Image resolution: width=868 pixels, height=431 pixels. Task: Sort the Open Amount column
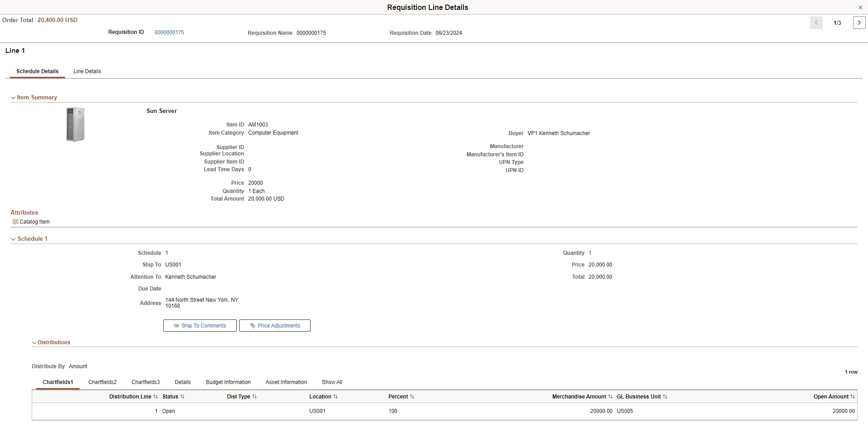pyautogui.click(x=852, y=396)
